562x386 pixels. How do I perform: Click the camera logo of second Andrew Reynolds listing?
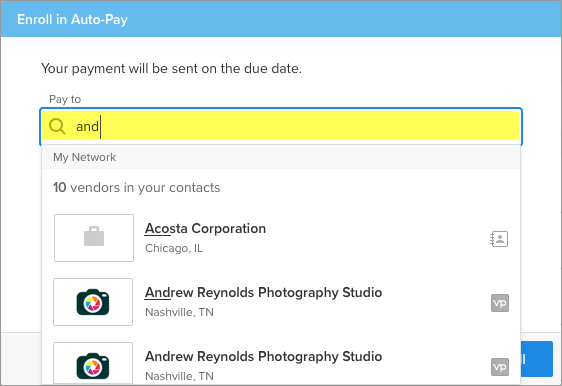pyautogui.click(x=93, y=364)
